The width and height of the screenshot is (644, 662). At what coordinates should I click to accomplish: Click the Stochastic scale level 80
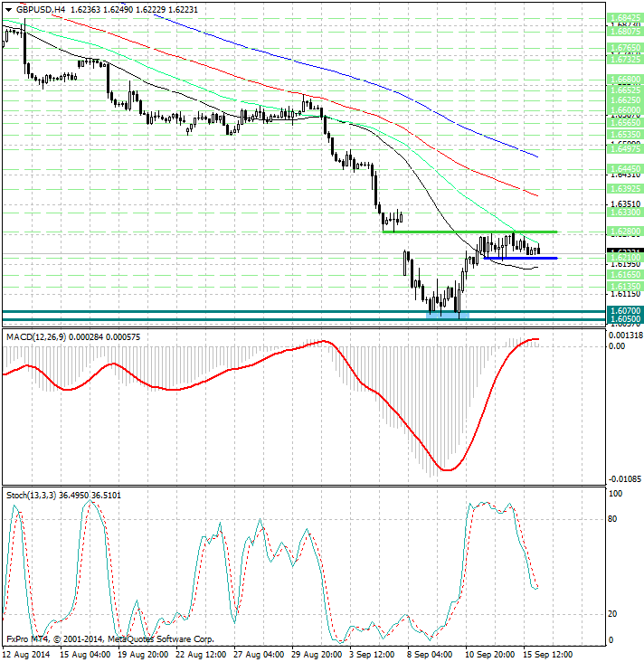tap(612, 519)
